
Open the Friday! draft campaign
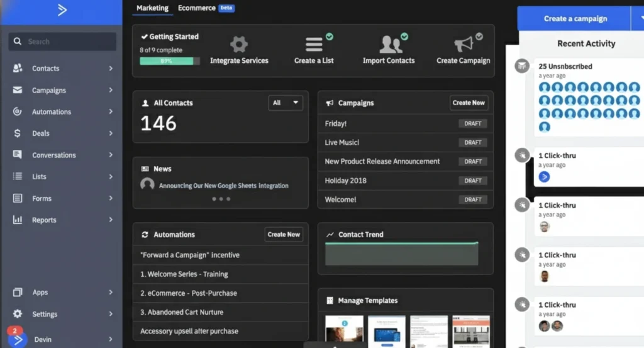click(x=406, y=123)
